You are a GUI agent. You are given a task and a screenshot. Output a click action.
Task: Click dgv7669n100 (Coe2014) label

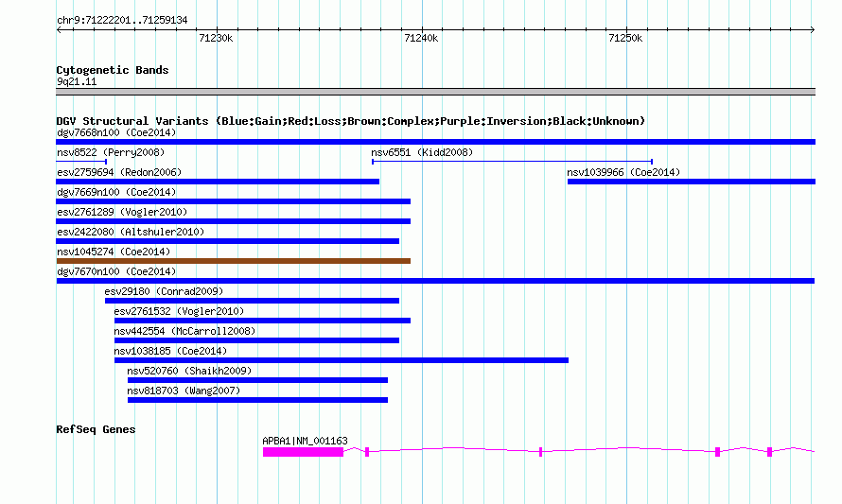coord(116,192)
